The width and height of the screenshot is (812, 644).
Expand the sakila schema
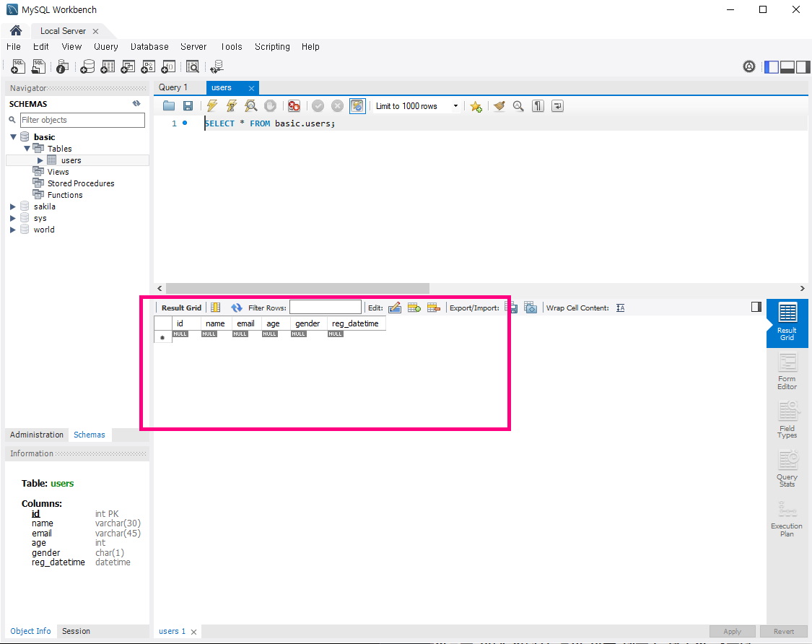click(13, 206)
